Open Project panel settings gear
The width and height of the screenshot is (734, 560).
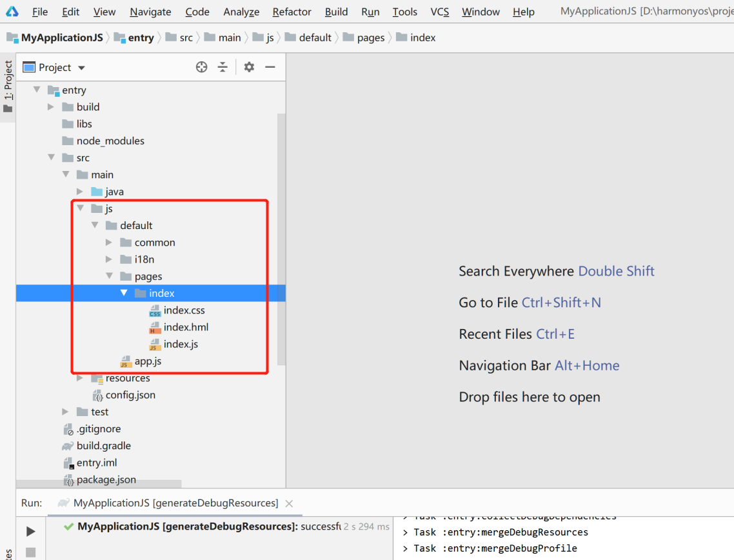pos(249,67)
